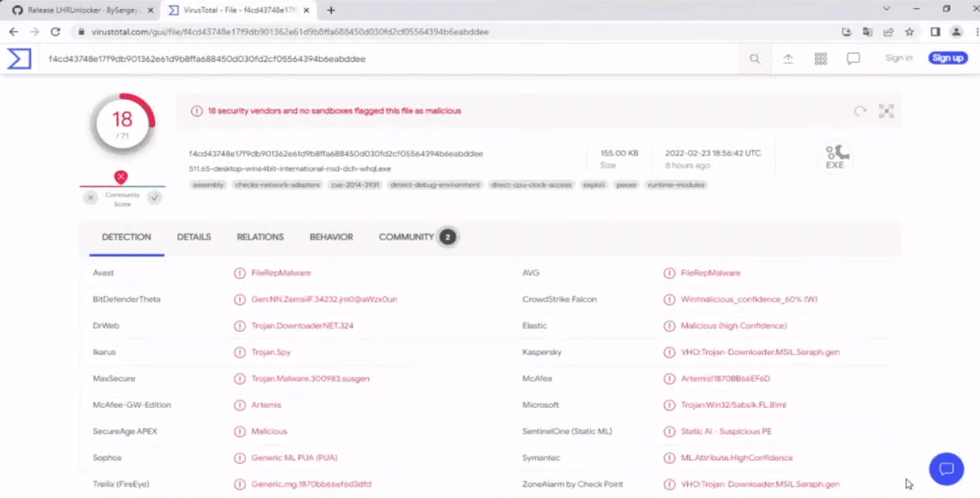This screenshot has height=498, width=980.
Task: Click the alert icon beside Trojan.Spy
Action: (240, 352)
